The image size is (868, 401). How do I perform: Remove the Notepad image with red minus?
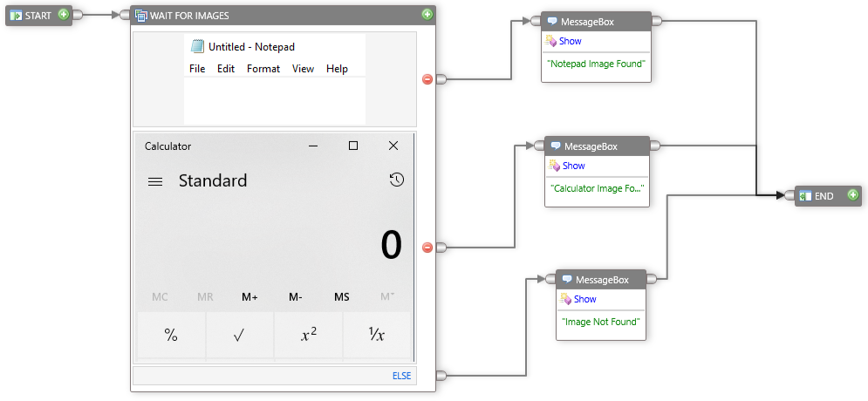427,79
